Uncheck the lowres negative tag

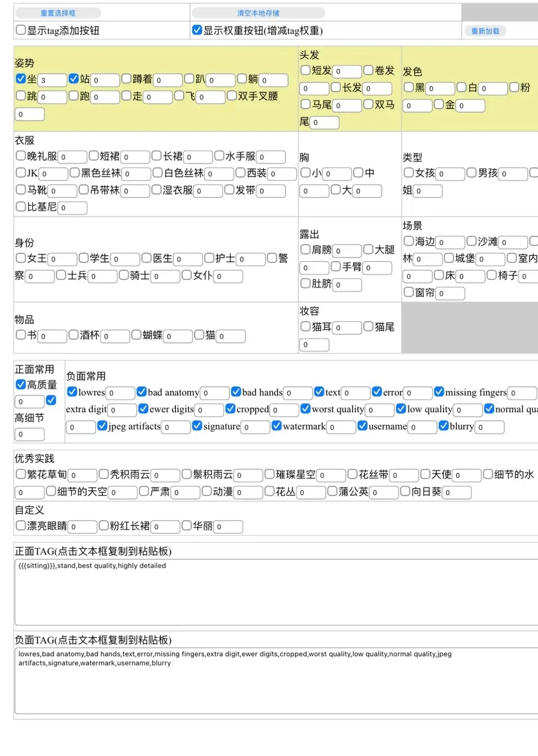72,392
